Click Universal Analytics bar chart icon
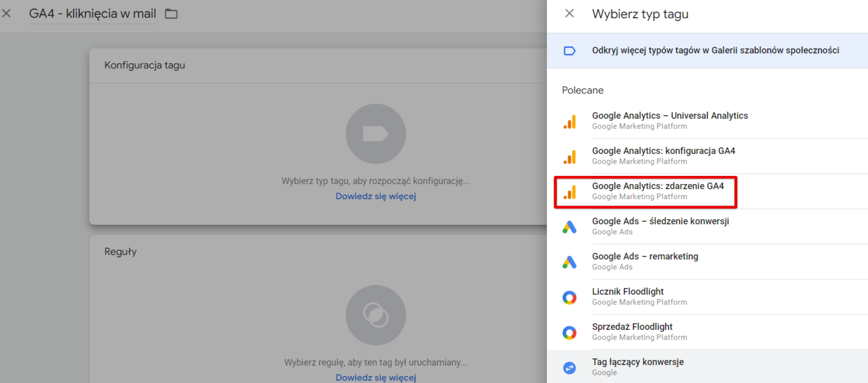 point(570,122)
